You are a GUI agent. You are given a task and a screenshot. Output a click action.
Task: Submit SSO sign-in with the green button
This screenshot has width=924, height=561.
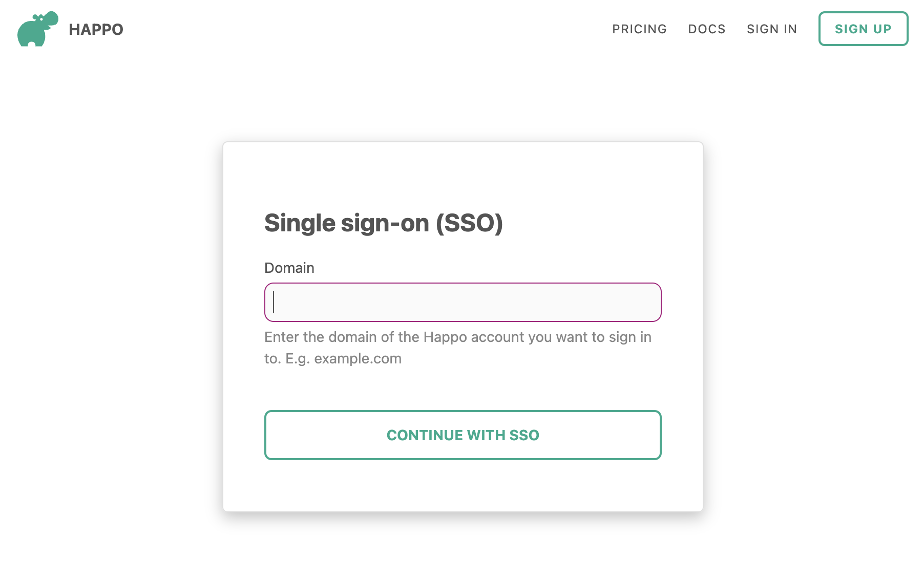coord(462,435)
